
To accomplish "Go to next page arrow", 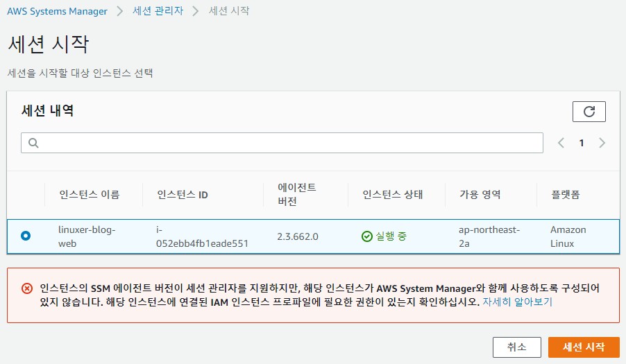I will pyautogui.click(x=602, y=143).
